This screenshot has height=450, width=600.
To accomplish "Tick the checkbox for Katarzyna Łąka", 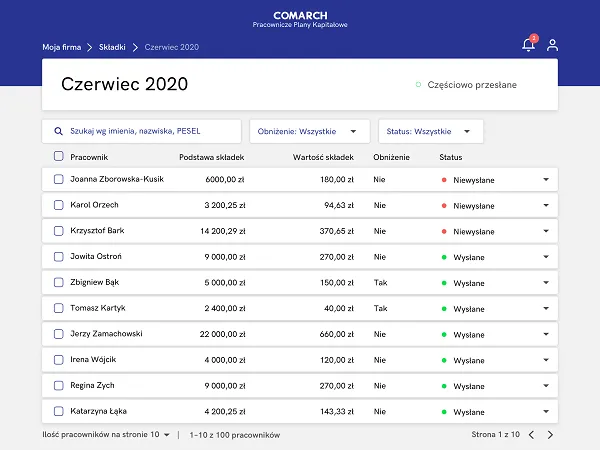I will (x=59, y=411).
